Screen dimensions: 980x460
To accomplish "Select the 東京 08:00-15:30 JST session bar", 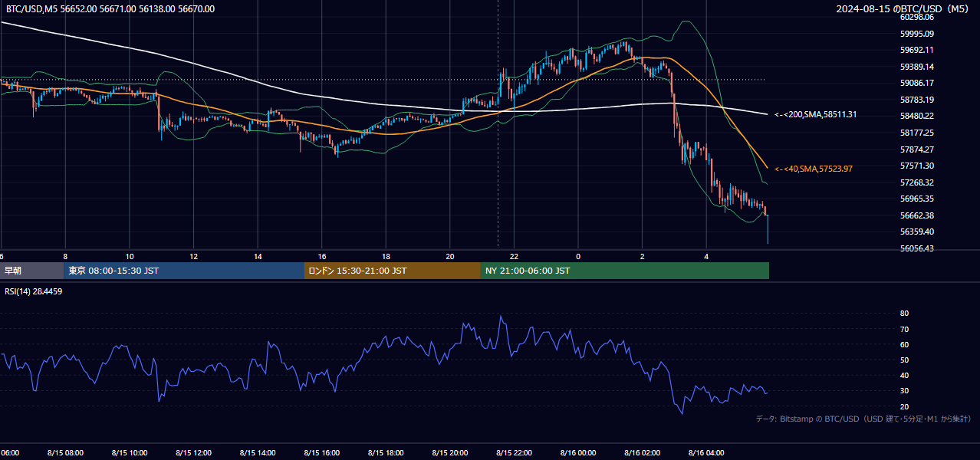I will pos(184,271).
